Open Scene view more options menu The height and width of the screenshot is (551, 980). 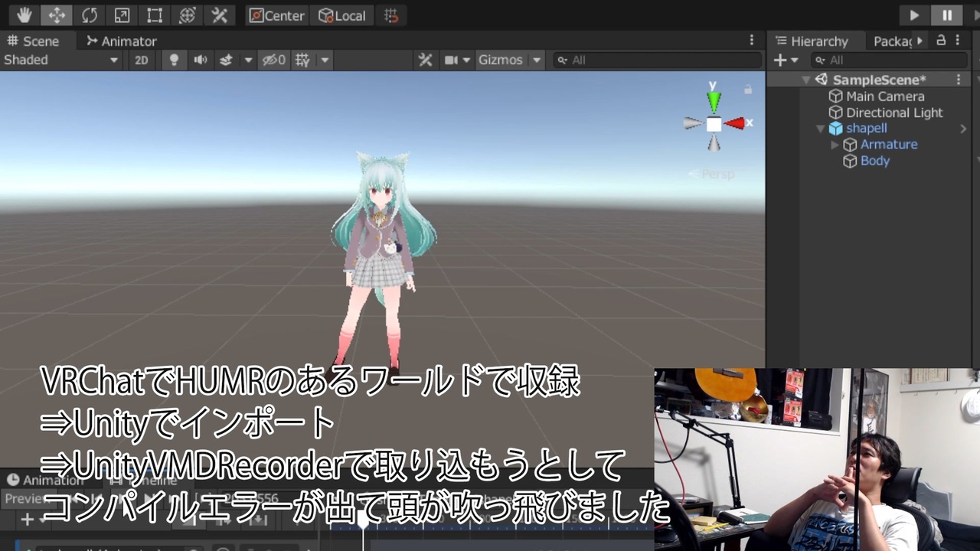point(752,41)
